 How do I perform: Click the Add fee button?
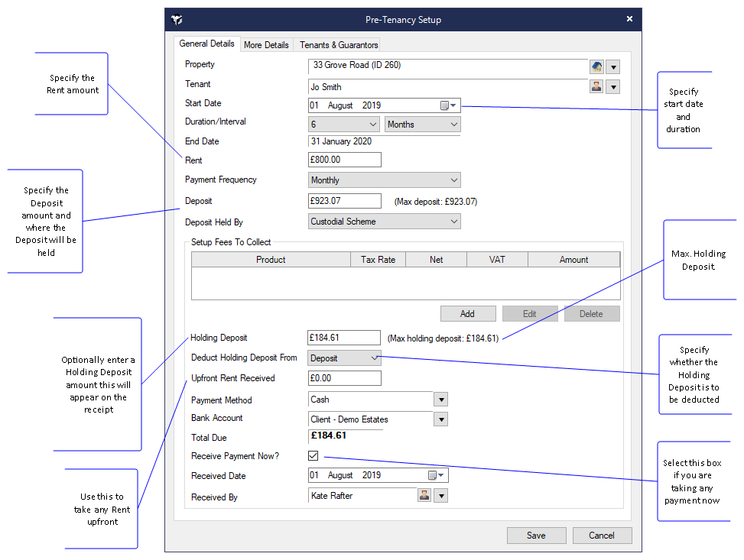[467, 314]
